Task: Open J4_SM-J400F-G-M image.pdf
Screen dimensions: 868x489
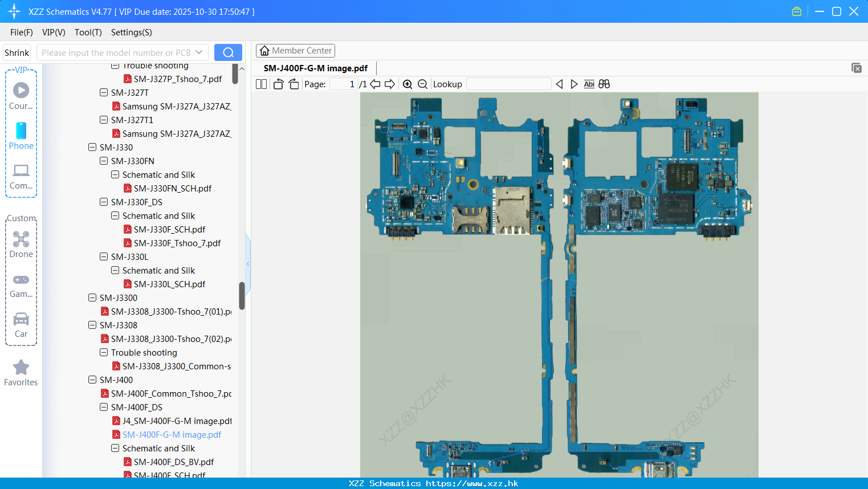Action: 177,421
